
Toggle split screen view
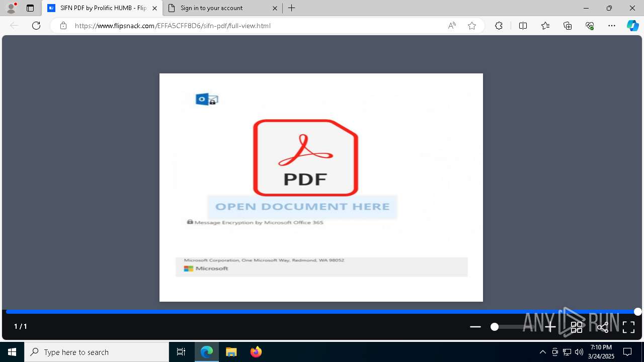[523, 26]
